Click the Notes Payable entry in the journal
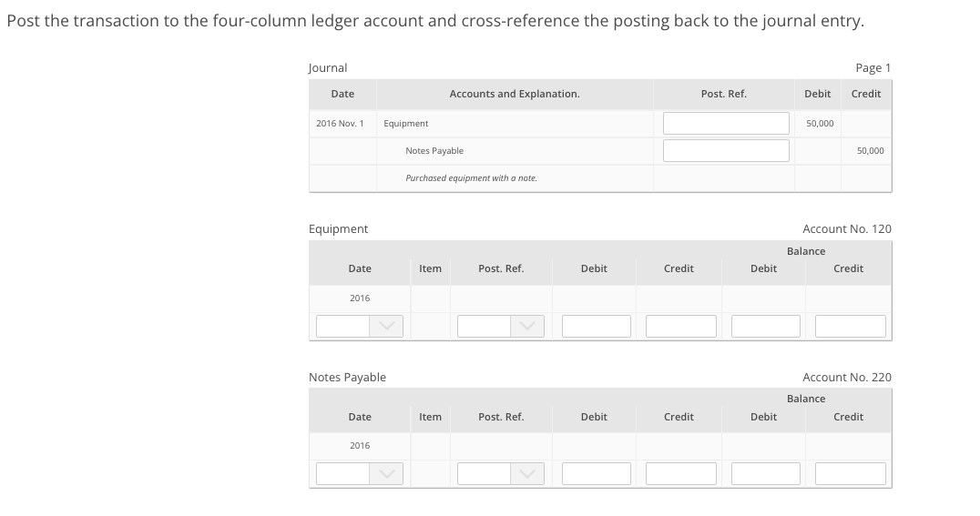Screen dimensions: 980x516 (434, 150)
